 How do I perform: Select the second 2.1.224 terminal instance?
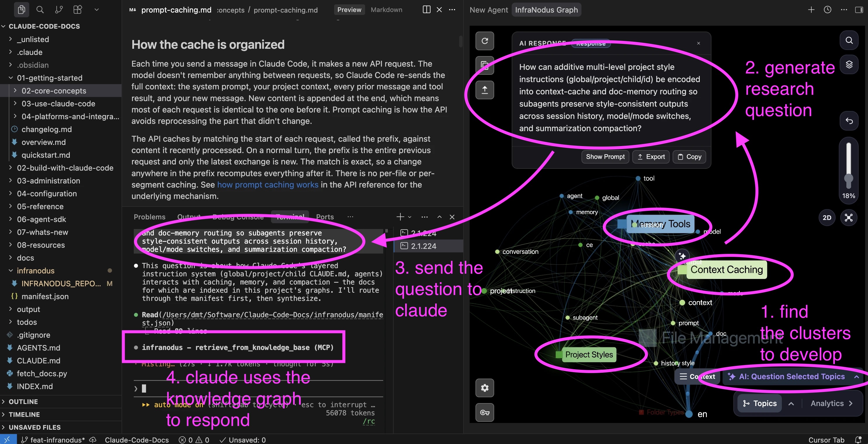tap(429, 246)
